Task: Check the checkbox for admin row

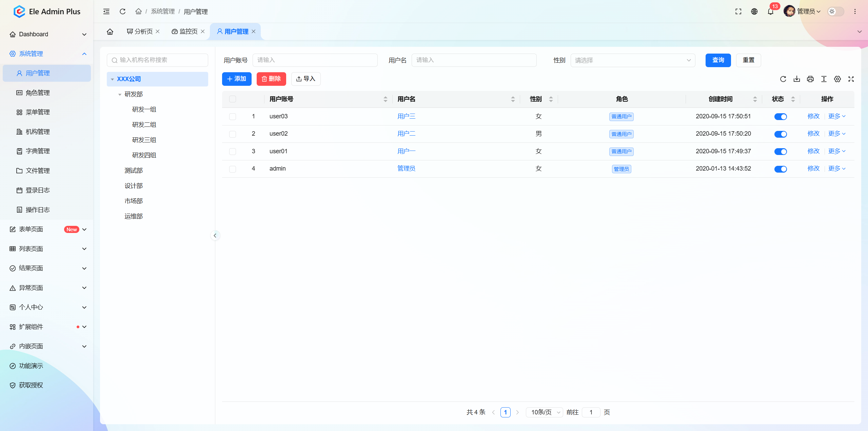Action: [233, 169]
